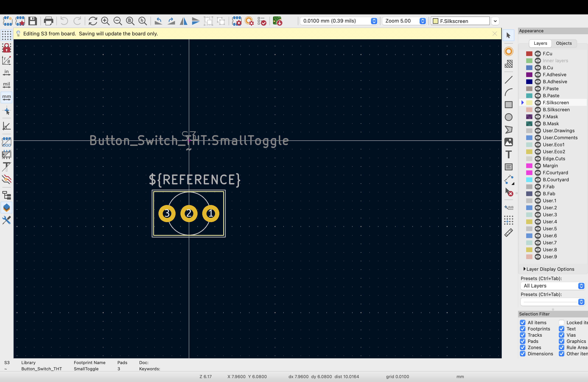Click the Save footprint icon
Image resolution: width=588 pixels, height=382 pixels.
click(x=32, y=21)
